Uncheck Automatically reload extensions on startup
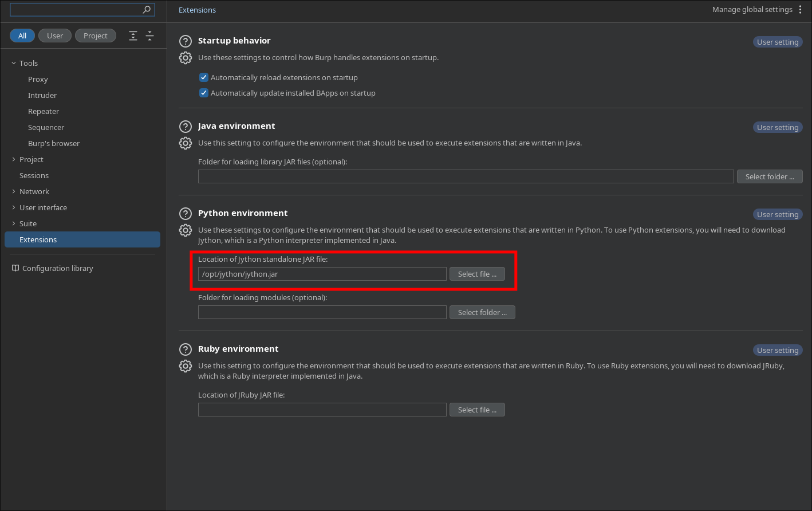This screenshot has width=812, height=511. coord(203,77)
